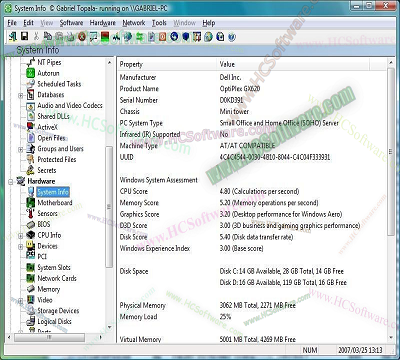
Task: Click the BIOS chip icon
Action: click(31, 224)
